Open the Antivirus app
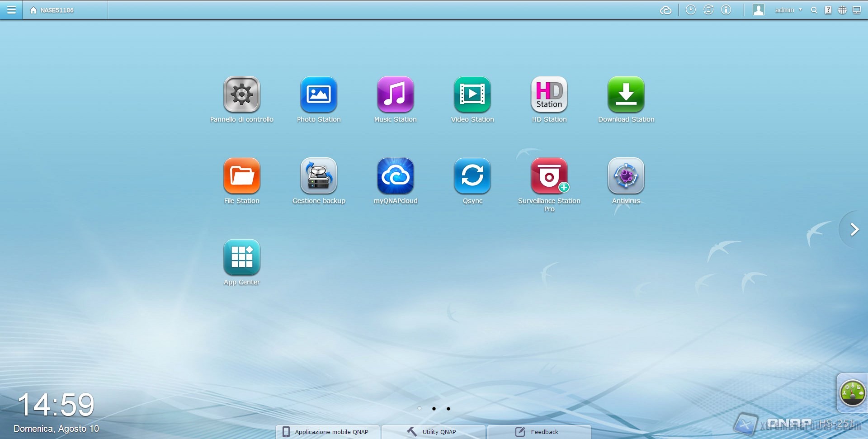The image size is (868, 439). (626, 176)
